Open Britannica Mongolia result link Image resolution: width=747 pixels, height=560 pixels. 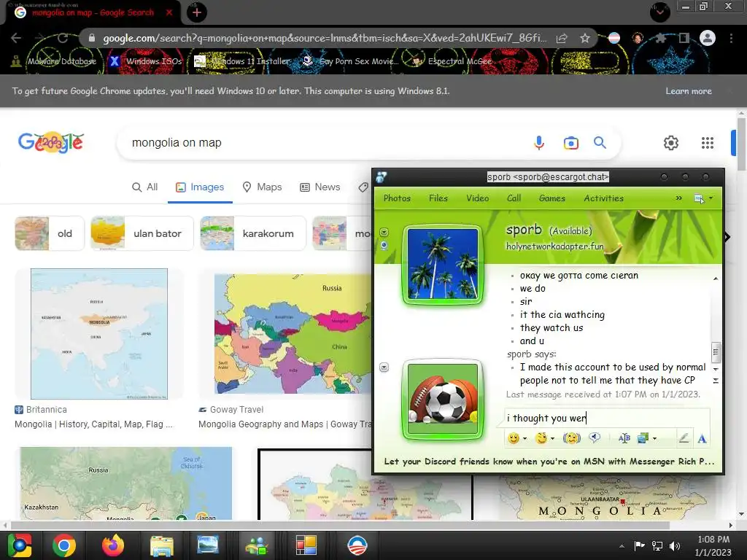tap(93, 424)
